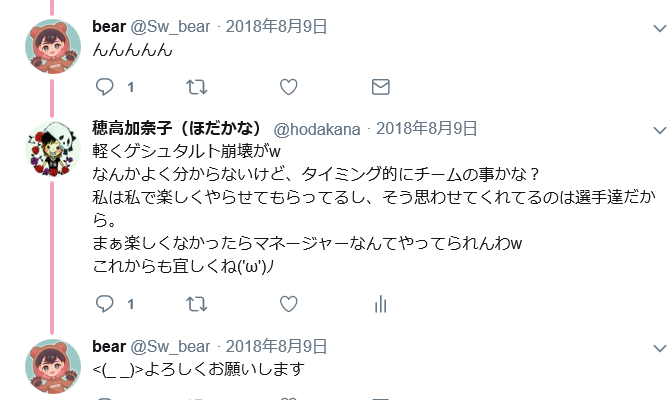
Task: Reply to bear's んんんんん tweet
Action: pos(104,87)
